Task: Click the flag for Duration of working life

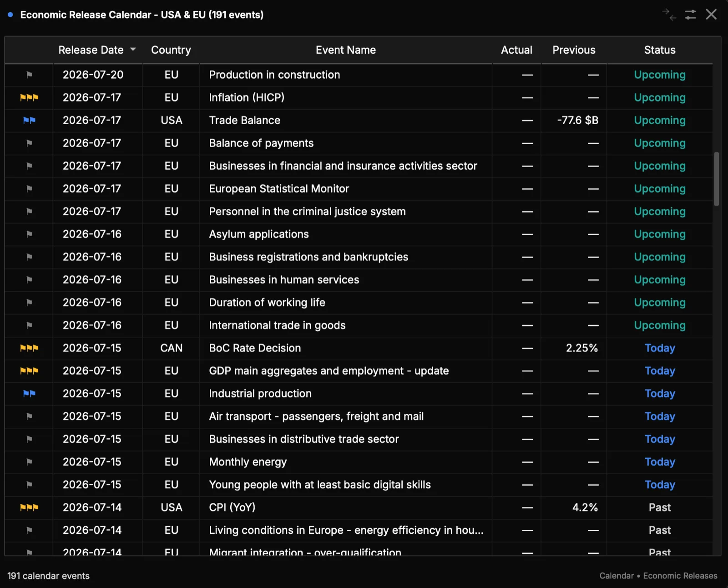Action: point(29,302)
